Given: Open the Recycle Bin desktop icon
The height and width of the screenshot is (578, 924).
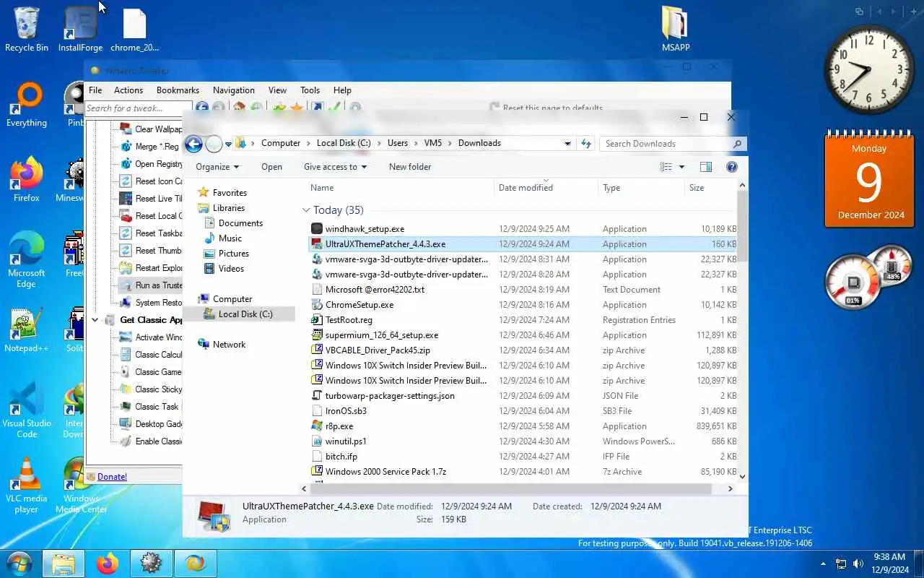Looking at the screenshot, I should pos(27,29).
